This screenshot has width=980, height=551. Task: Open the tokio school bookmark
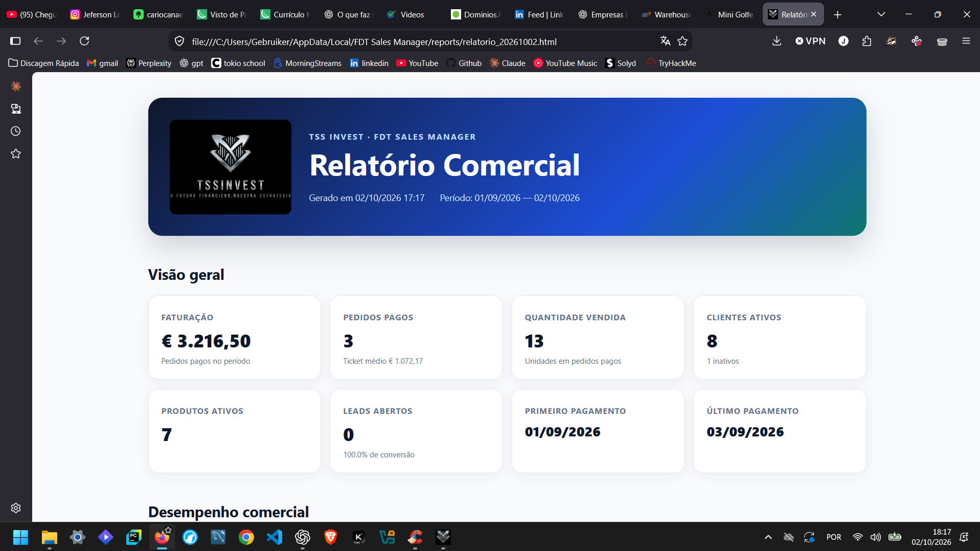238,63
